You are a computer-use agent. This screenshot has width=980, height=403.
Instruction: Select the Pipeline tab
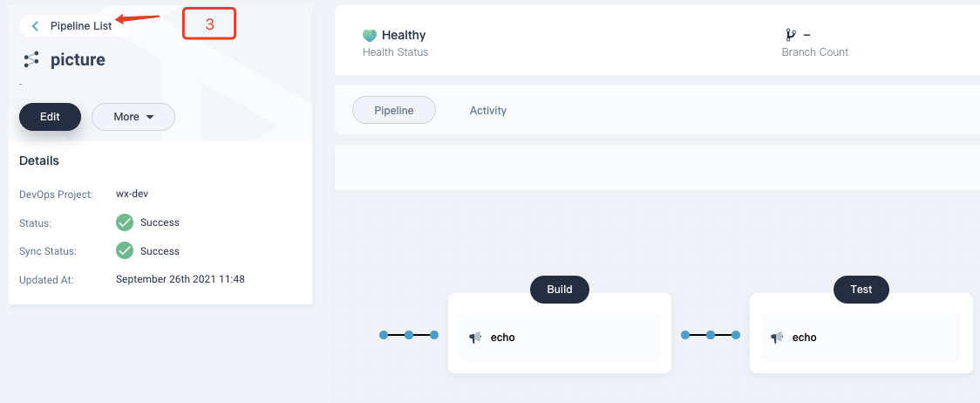pos(394,110)
